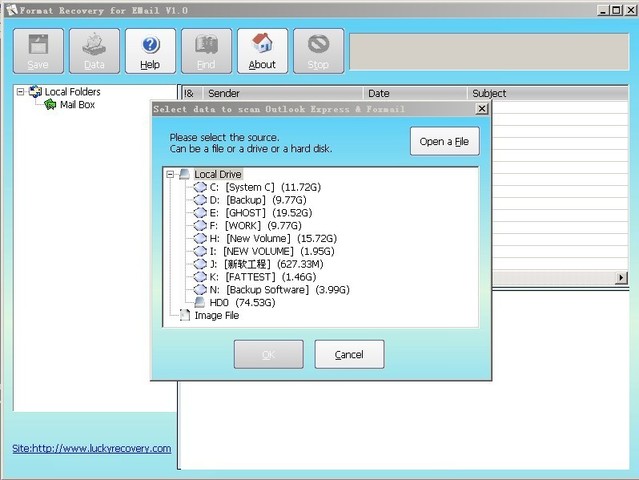Viewport: 639px width, 480px height.
Task: Select 'F: [WORK] (9.77G)' row
Action: (x=256, y=225)
